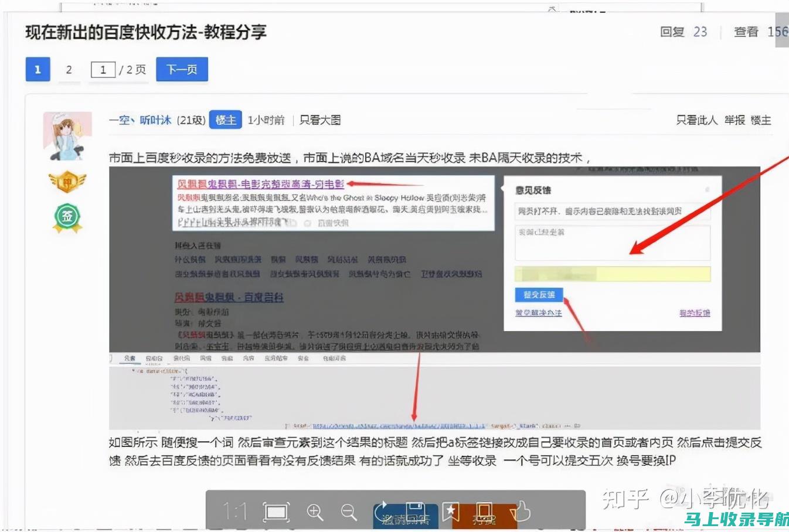Click the blue 楼主 badge beside username
The width and height of the screenshot is (789, 532).
[225, 120]
